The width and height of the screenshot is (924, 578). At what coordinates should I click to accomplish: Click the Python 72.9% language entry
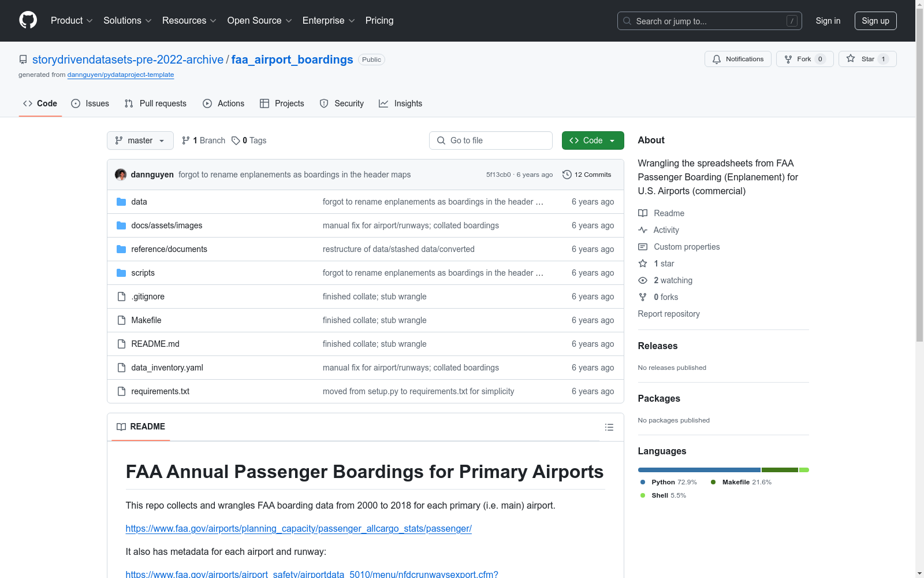(x=668, y=482)
